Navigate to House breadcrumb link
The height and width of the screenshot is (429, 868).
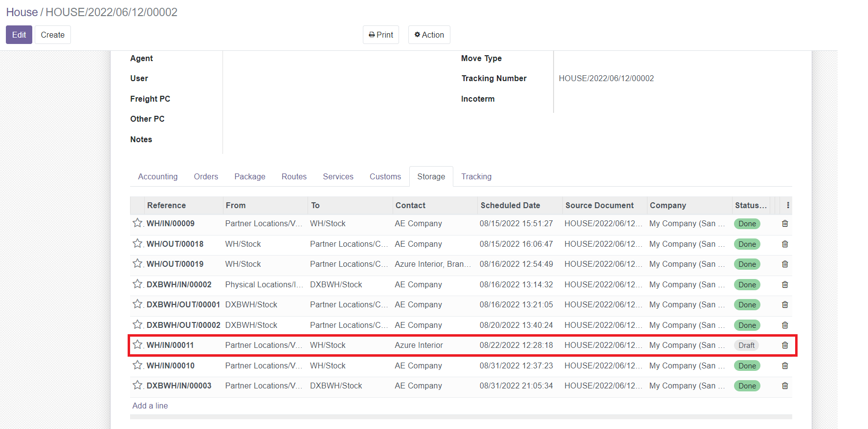point(22,12)
